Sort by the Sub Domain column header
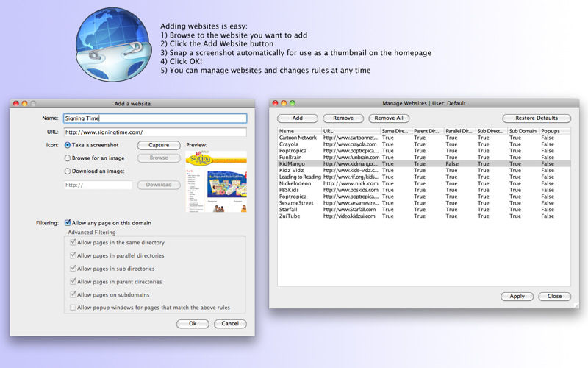 coord(523,131)
